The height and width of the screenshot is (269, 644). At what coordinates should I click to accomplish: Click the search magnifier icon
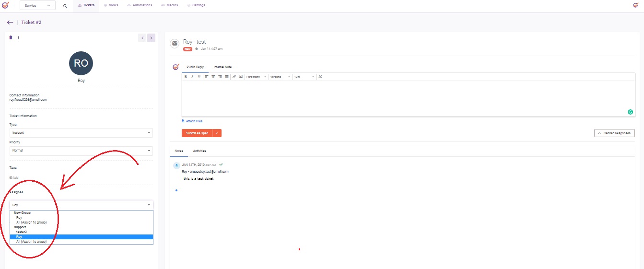(65, 6)
